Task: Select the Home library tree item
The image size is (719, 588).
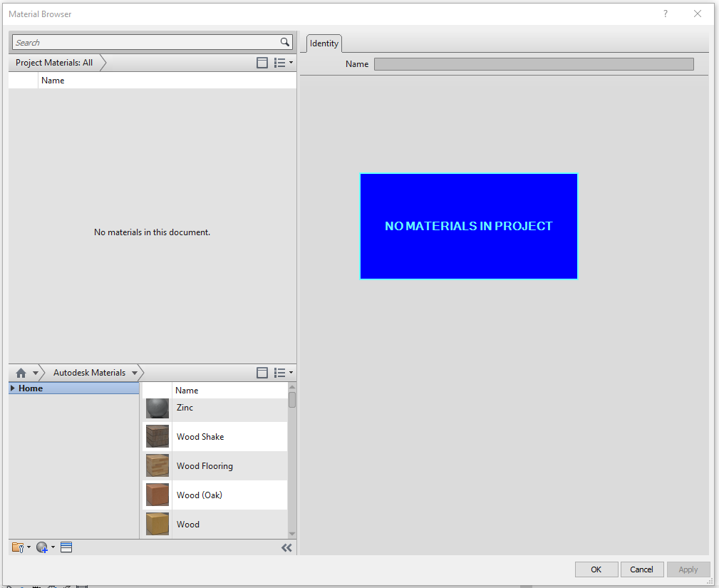Action: (x=74, y=388)
